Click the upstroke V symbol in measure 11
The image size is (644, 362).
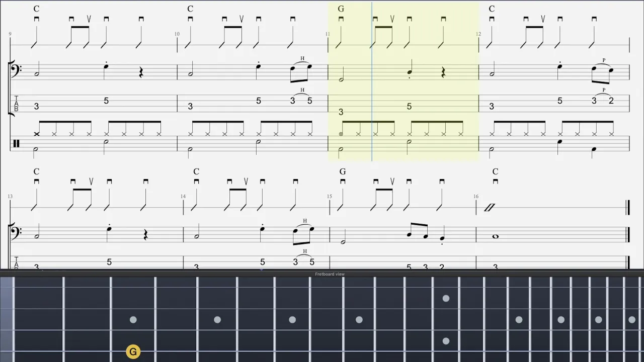click(x=392, y=19)
